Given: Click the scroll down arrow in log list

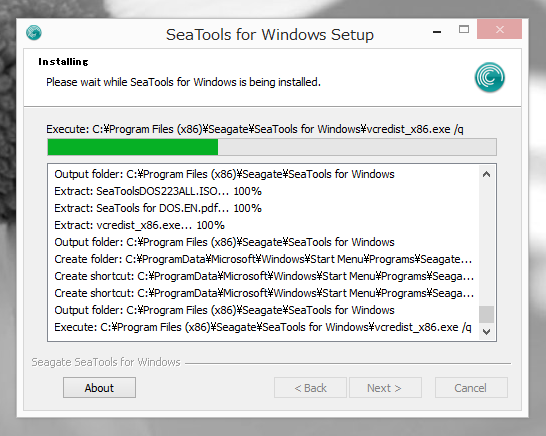Looking at the screenshot, I should (486, 332).
